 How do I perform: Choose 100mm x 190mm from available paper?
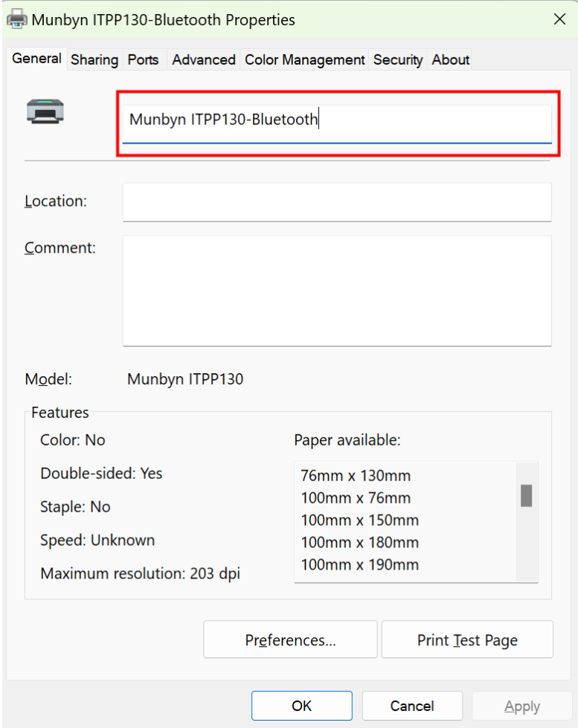[359, 564]
